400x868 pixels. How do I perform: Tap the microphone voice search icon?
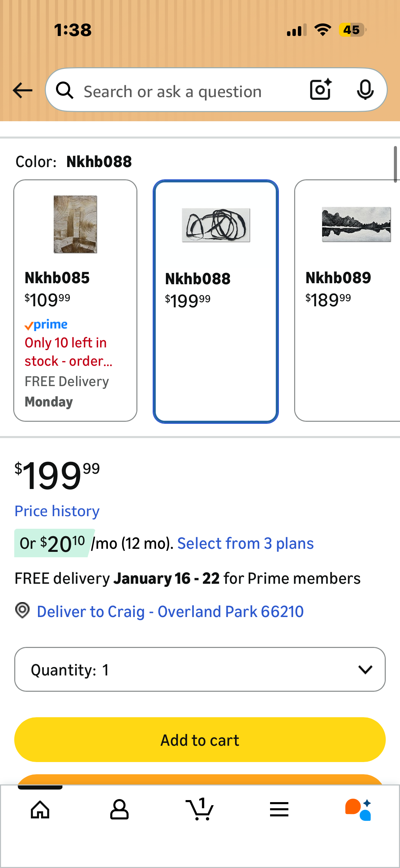pyautogui.click(x=365, y=90)
